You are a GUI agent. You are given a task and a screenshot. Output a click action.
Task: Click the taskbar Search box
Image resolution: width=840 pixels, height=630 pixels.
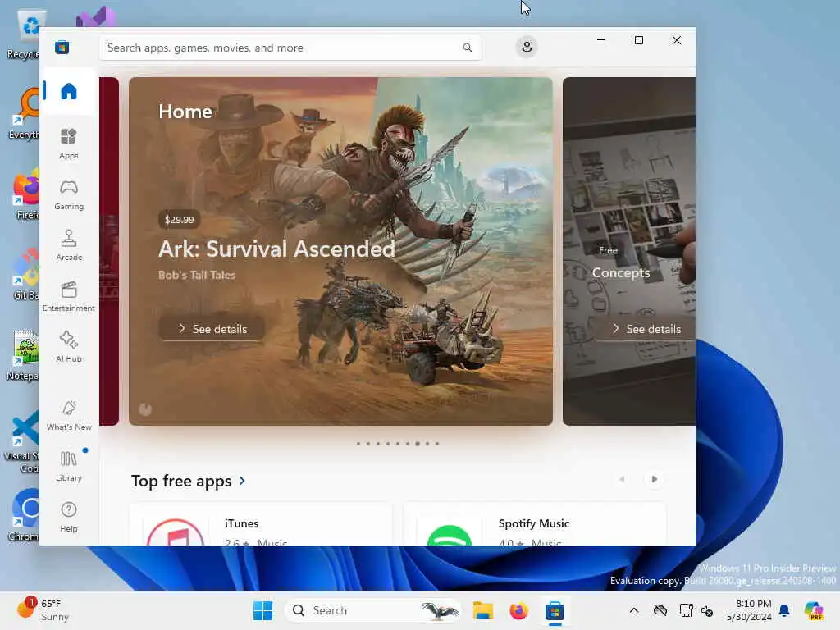(372, 610)
